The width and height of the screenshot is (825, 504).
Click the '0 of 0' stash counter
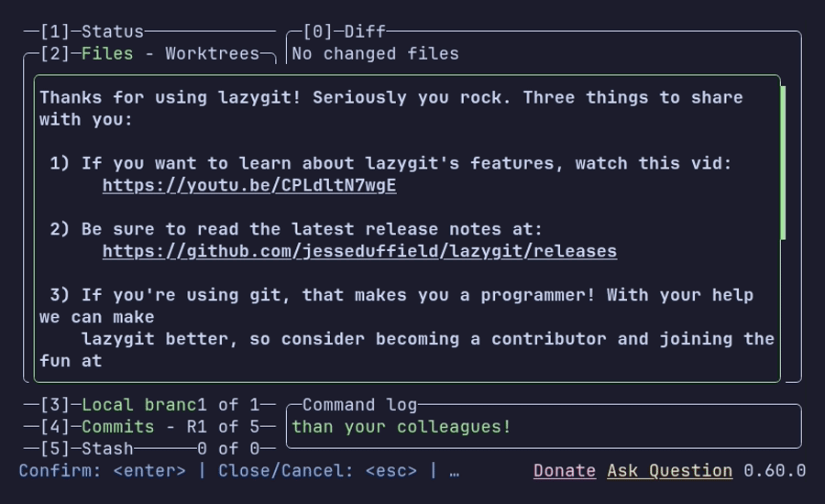pyautogui.click(x=228, y=449)
